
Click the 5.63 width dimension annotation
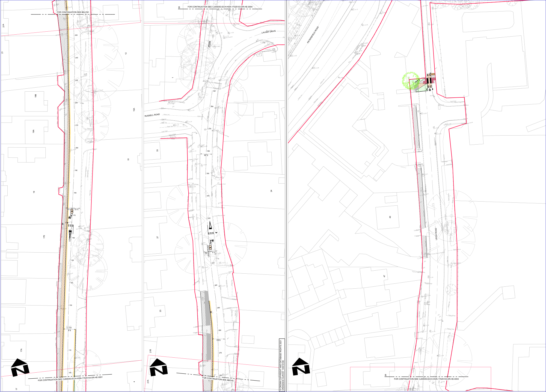coord(218,340)
